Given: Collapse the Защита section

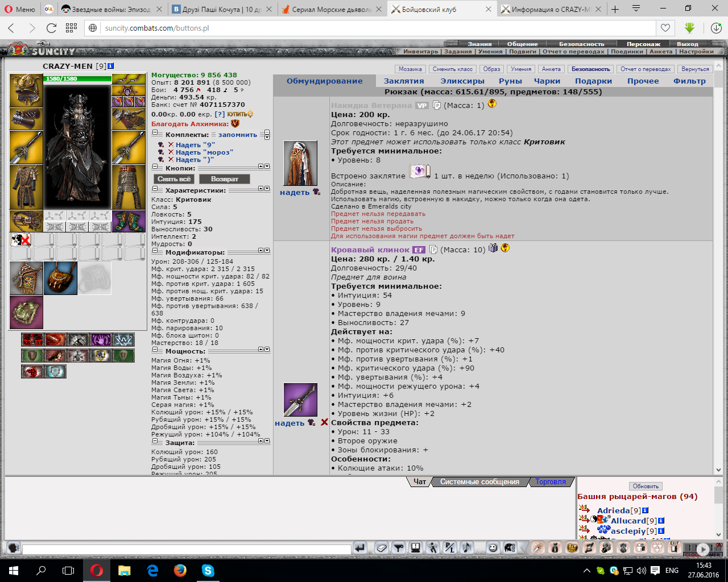Looking at the screenshot, I should pyautogui.click(x=155, y=442).
